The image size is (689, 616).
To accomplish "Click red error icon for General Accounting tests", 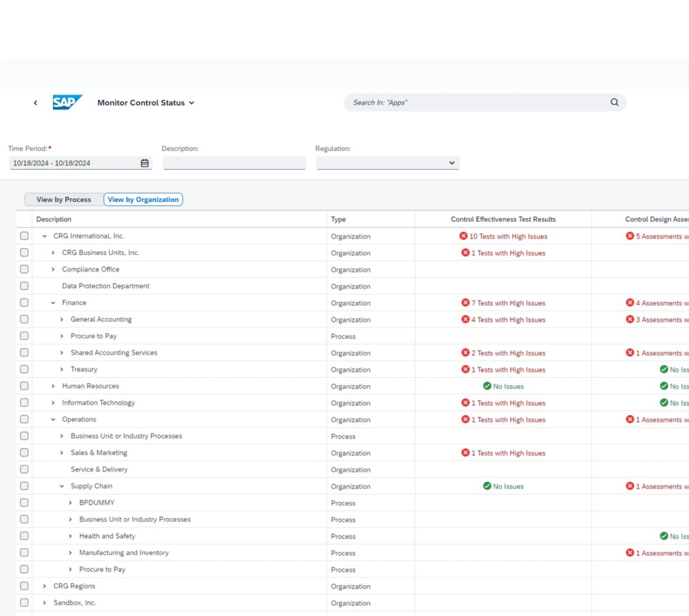I will (465, 320).
